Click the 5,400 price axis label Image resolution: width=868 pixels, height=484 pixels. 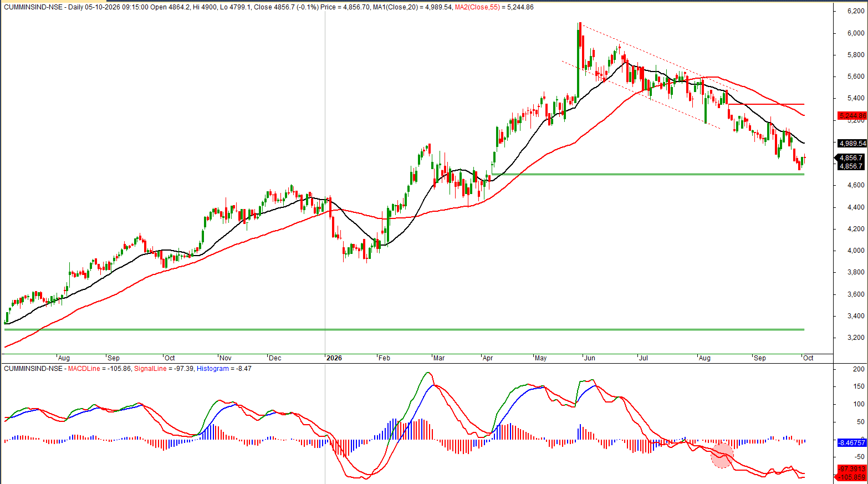(x=856, y=98)
